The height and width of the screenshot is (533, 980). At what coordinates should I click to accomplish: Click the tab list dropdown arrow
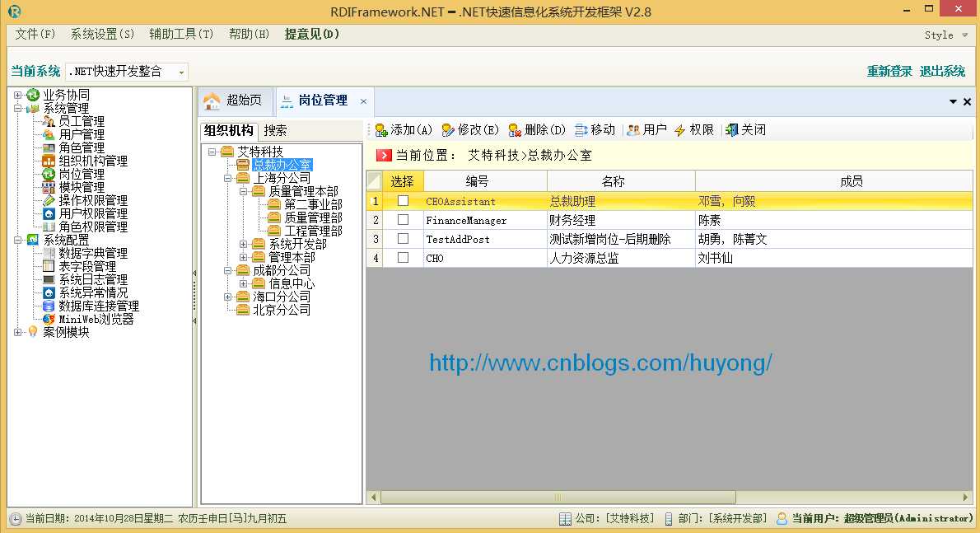pos(953,101)
